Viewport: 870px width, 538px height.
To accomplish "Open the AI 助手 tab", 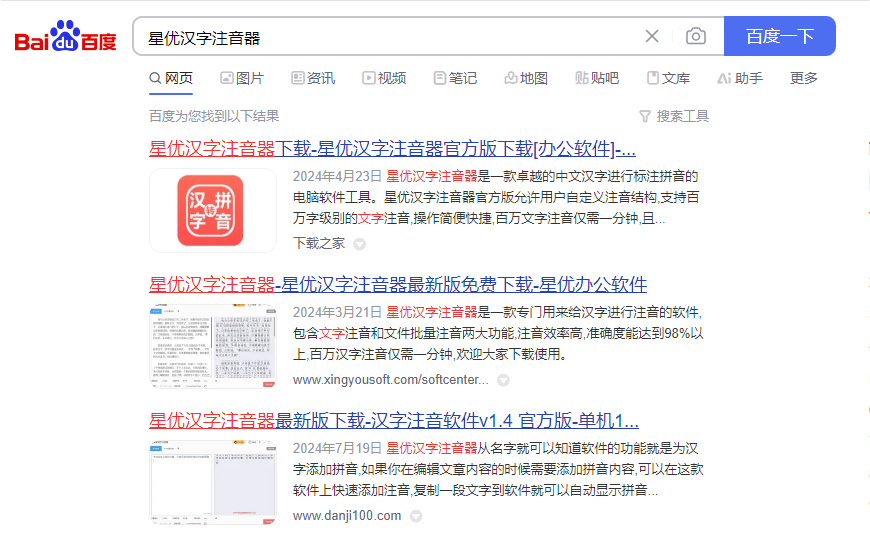I will click(740, 78).
